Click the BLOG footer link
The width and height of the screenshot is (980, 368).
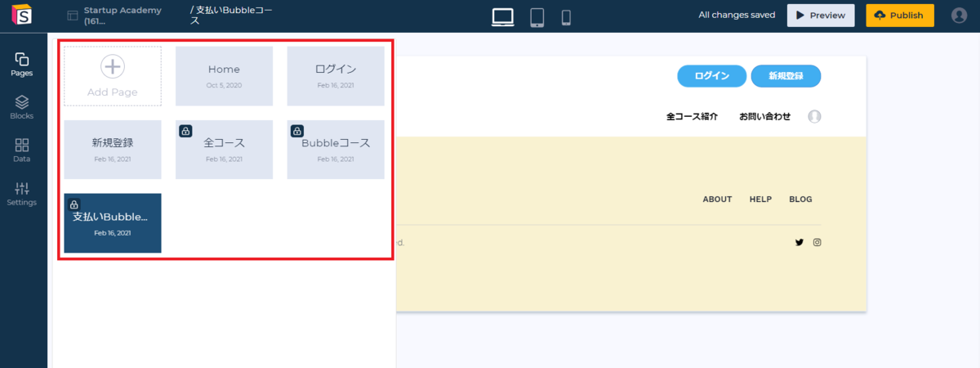(x=800, y=200)
